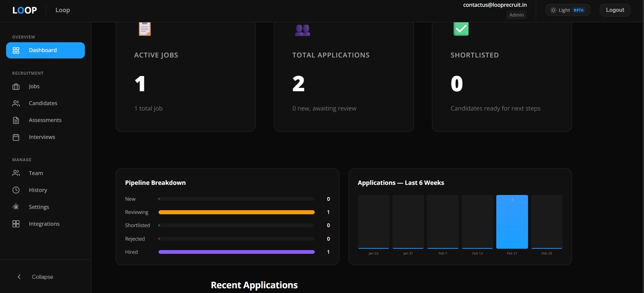Click the Team icon in sidebar
644x293 pixels.
tap(16, 173)
